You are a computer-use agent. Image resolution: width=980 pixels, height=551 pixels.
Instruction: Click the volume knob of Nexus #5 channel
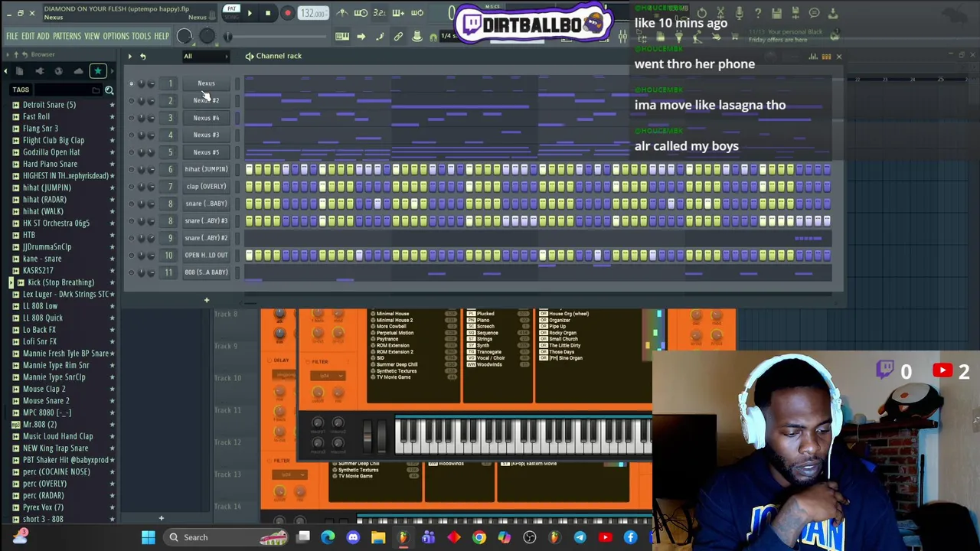click(151, 152)
